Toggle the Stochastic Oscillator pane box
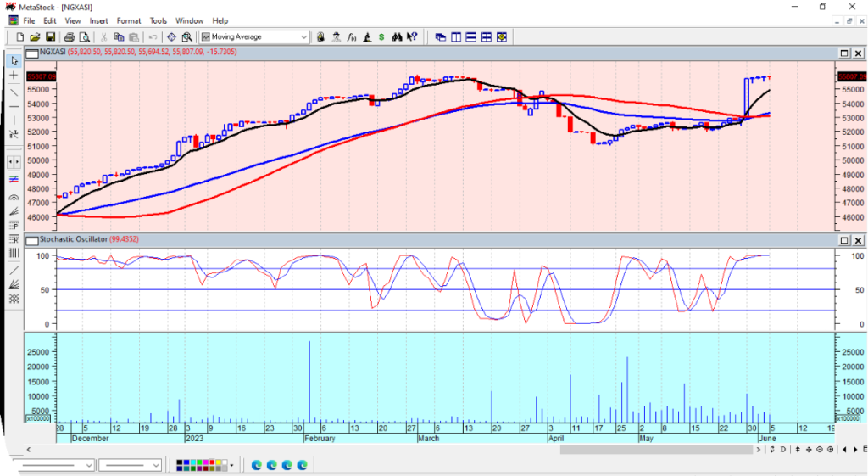Viewport: 868px width, 476px height. pos(32,241)
